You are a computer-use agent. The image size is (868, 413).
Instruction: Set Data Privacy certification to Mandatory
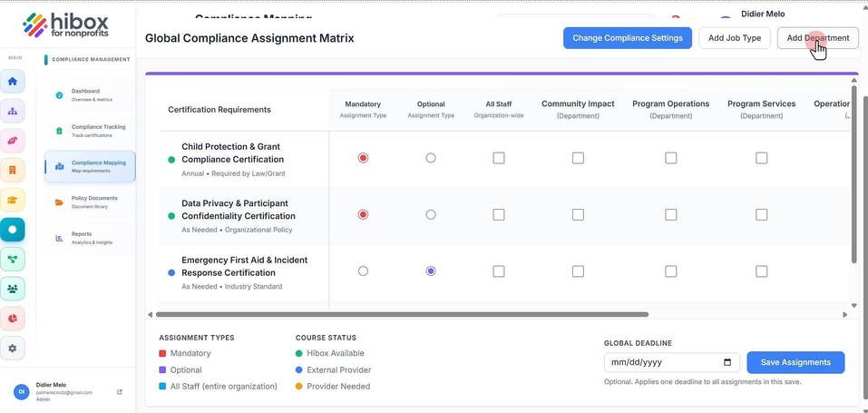(x=363, y=214)
